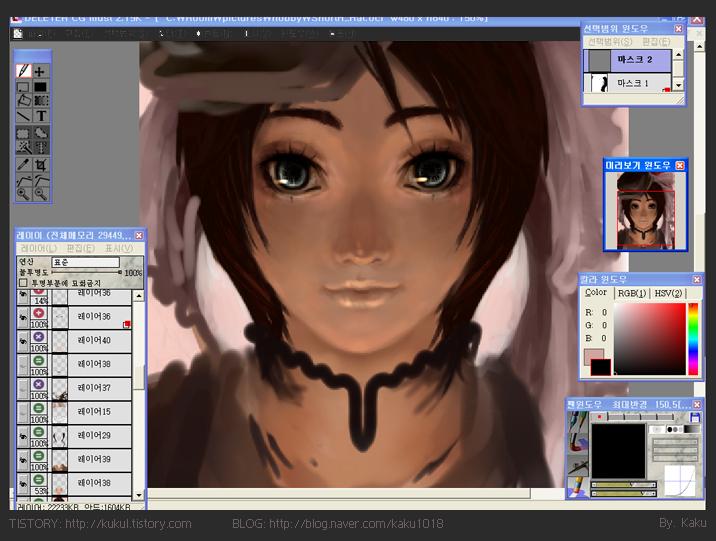Toggle visibility of 레이어39
The image size is (716, 541).
(23, 460)
